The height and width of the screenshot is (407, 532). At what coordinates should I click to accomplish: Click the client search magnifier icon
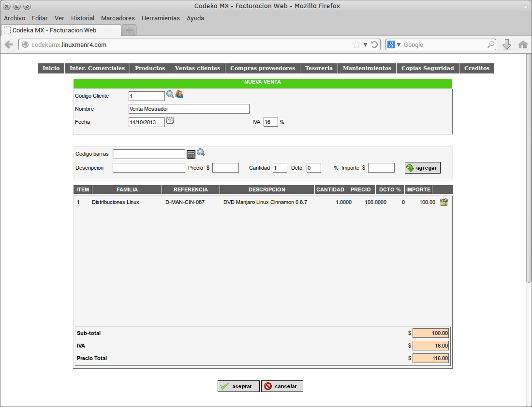[x=170, y=94]
